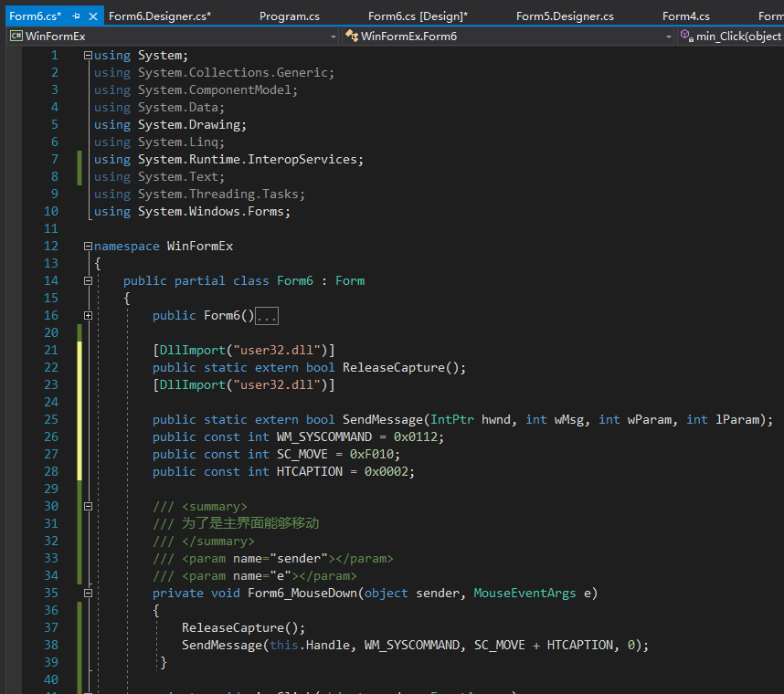Click the C# project icon beside WinFormEx
Screen dimensions: 784x694
[16, 36]
